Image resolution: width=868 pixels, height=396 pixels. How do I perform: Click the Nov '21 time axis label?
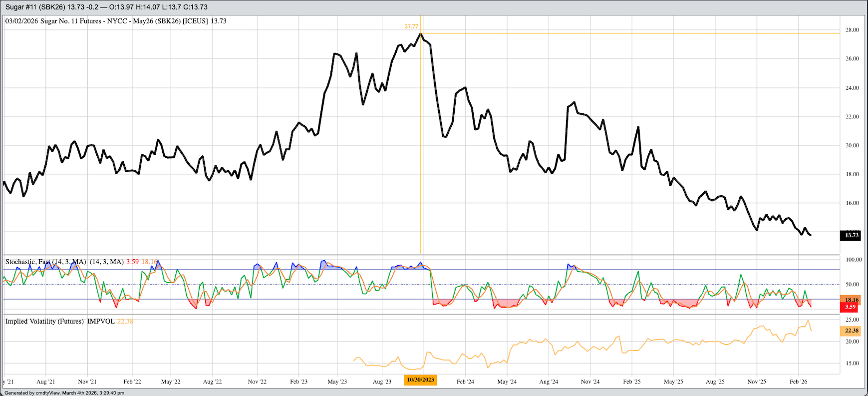[87, 382]
